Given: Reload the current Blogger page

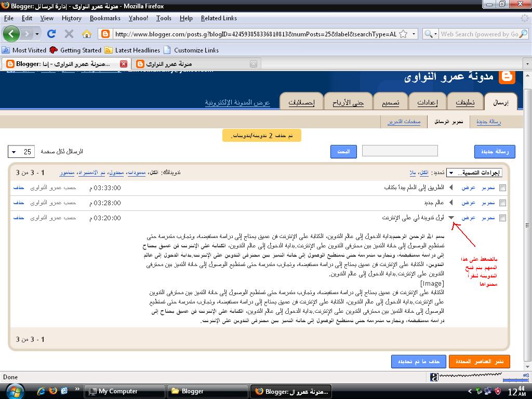Looking at the screenshot, I should coord(51,34).
